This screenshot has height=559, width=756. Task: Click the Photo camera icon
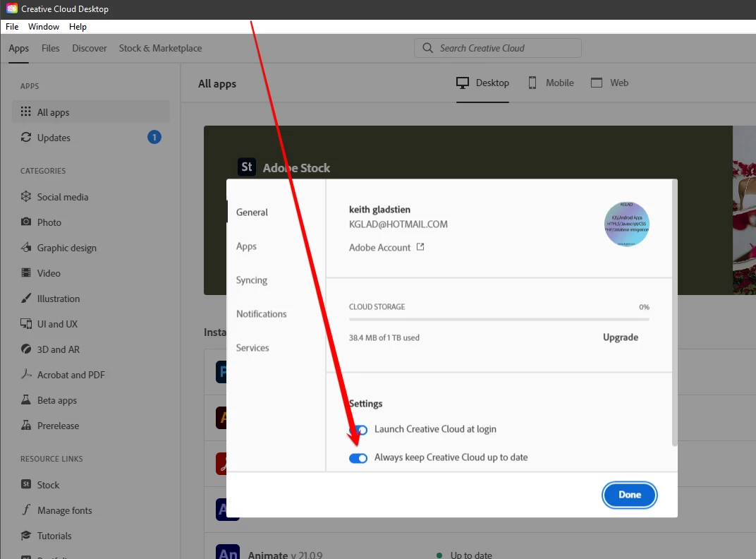coord(26,222)
